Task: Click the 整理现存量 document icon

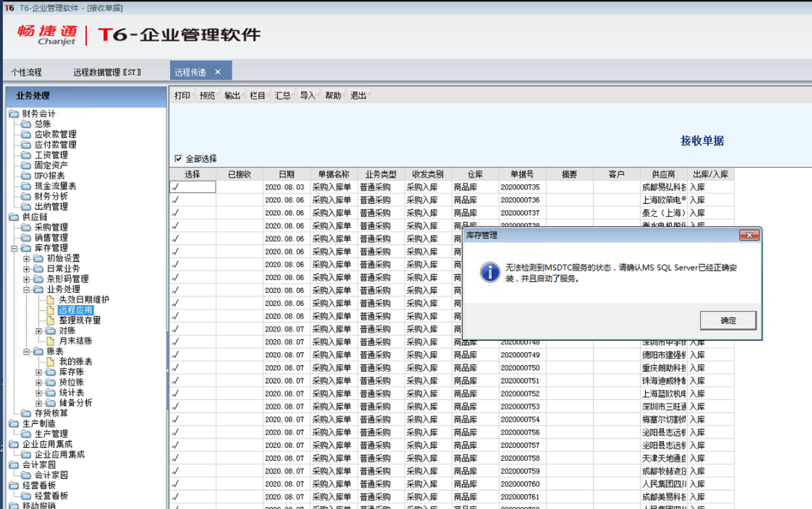Action: pyautogui.click(x=50, y=320)
